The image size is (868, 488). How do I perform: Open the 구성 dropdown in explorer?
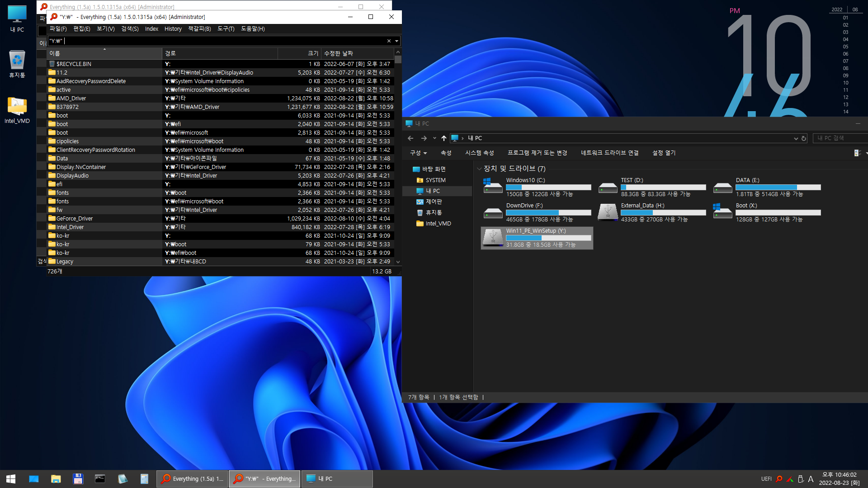[418, 153]
